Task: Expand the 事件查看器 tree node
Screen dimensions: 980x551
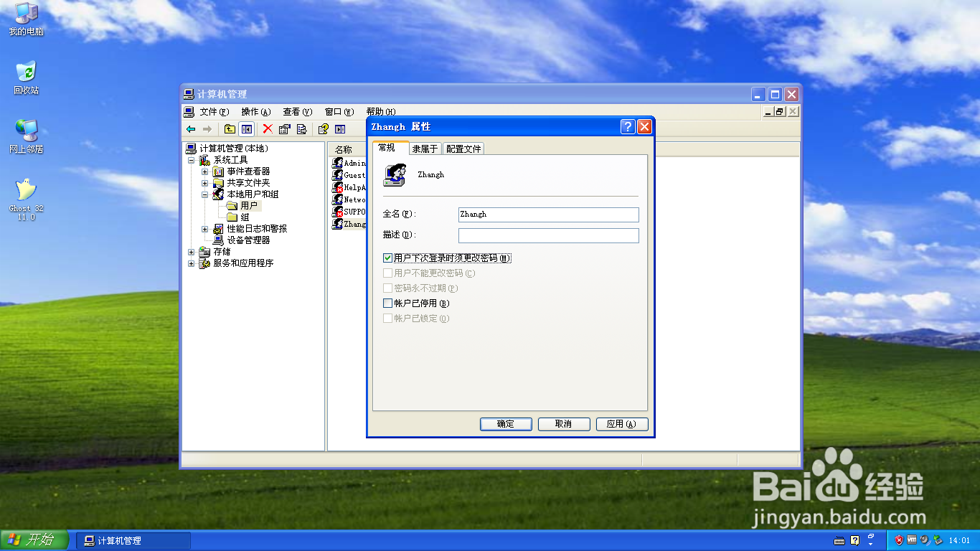Action: [204, 171]
